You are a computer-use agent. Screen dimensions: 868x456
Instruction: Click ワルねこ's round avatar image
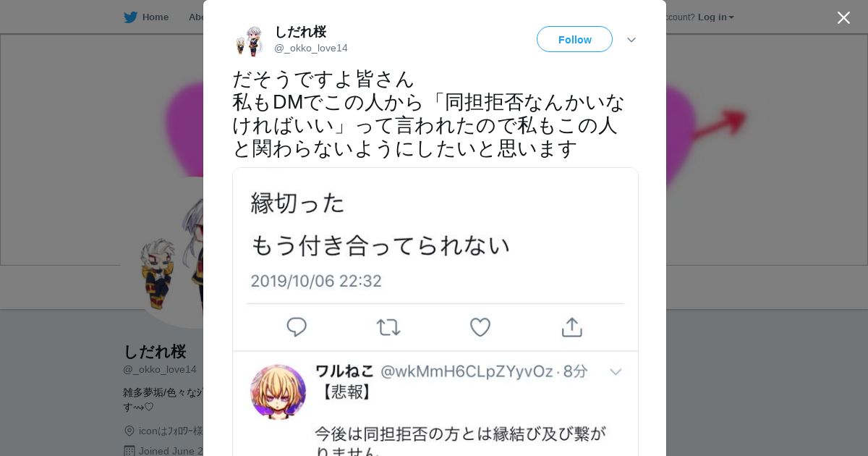tap(278, 392)
